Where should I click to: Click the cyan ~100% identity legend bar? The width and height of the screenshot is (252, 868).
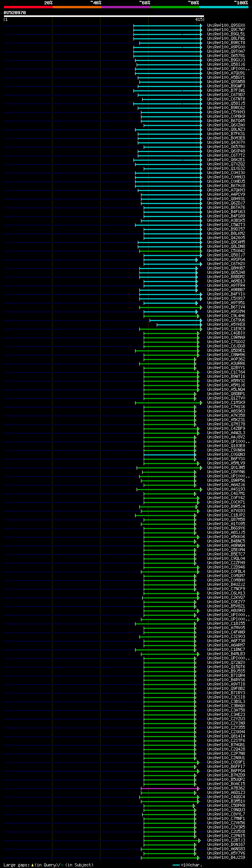(224, 7)
